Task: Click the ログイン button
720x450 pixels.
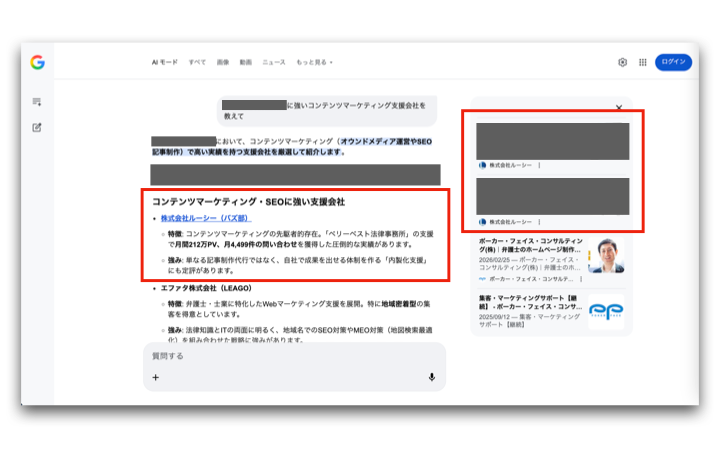Action: coord(673,62)
